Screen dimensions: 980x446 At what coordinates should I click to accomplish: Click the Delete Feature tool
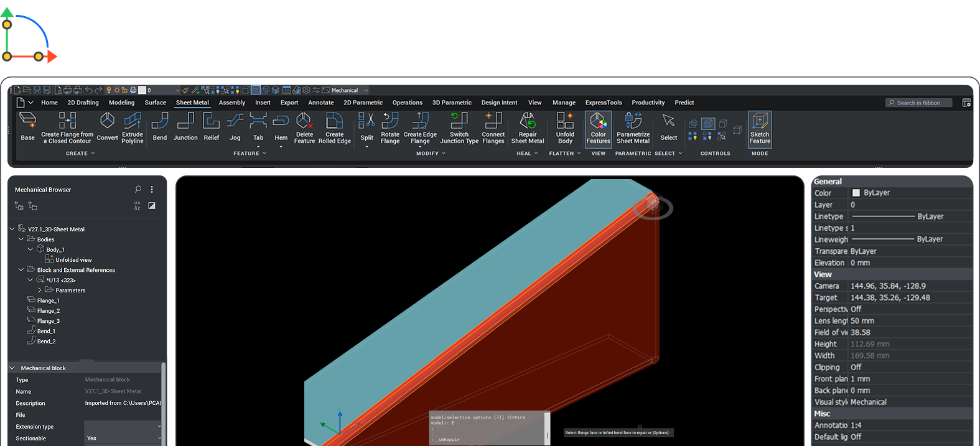(304, 128)
